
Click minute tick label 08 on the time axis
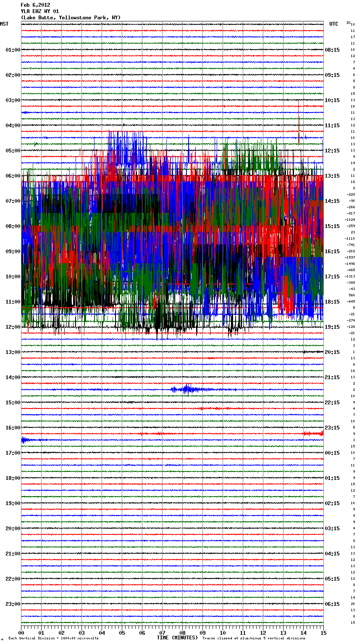point(182,633)
